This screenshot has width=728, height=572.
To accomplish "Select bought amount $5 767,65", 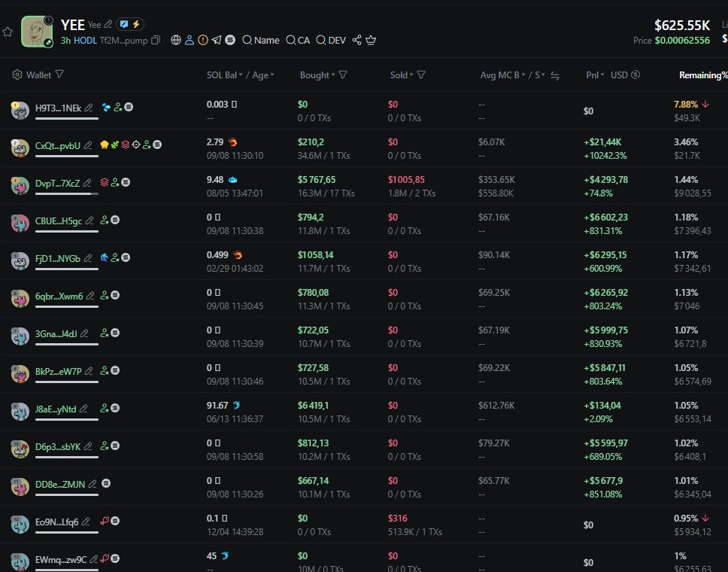I will [317, 180].
